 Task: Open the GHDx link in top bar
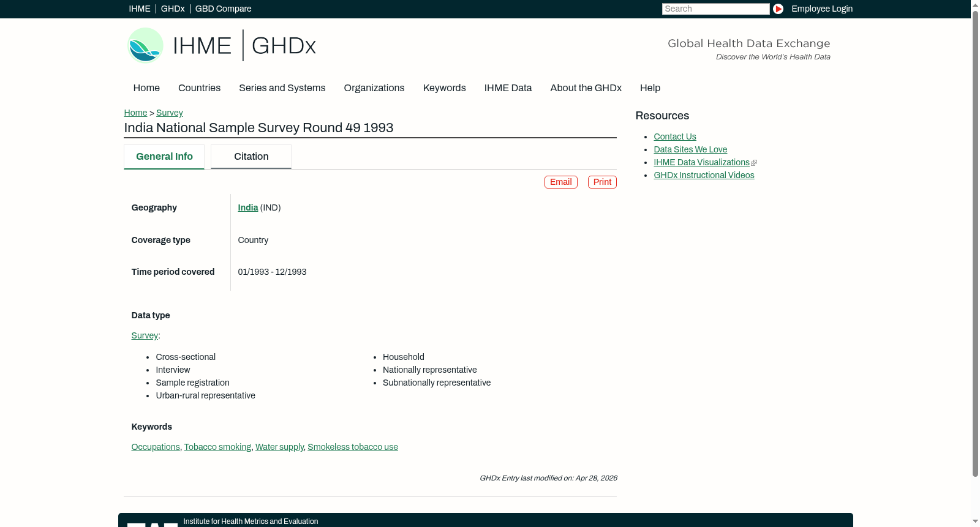pos(173,9)
